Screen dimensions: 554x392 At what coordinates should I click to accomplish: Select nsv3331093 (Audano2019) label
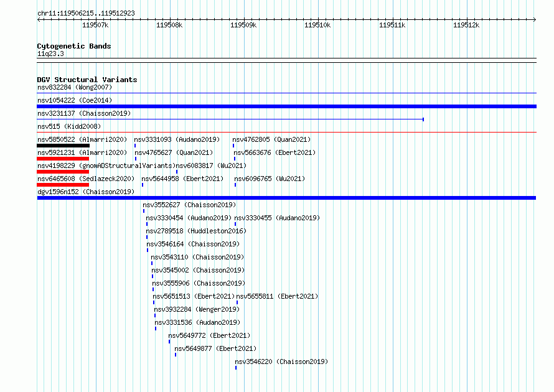pyautogui.click(x=177, y=139)
